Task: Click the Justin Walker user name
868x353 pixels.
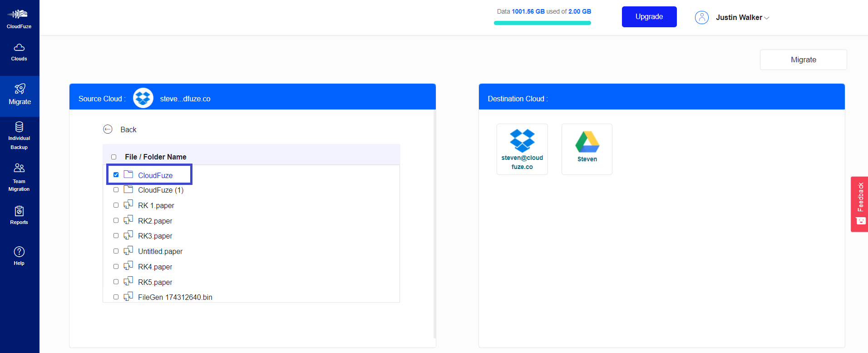Action: 739,17
